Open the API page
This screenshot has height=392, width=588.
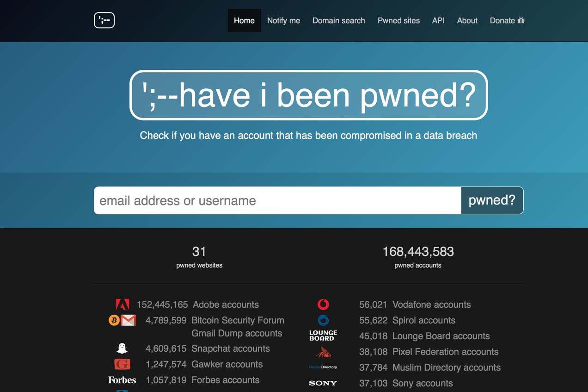tap(438, 20)
